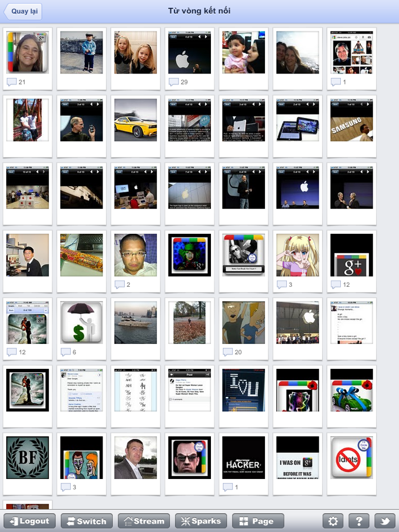Open autumn leaves park photo
399x532 pixels.
[x=190, y=322]
